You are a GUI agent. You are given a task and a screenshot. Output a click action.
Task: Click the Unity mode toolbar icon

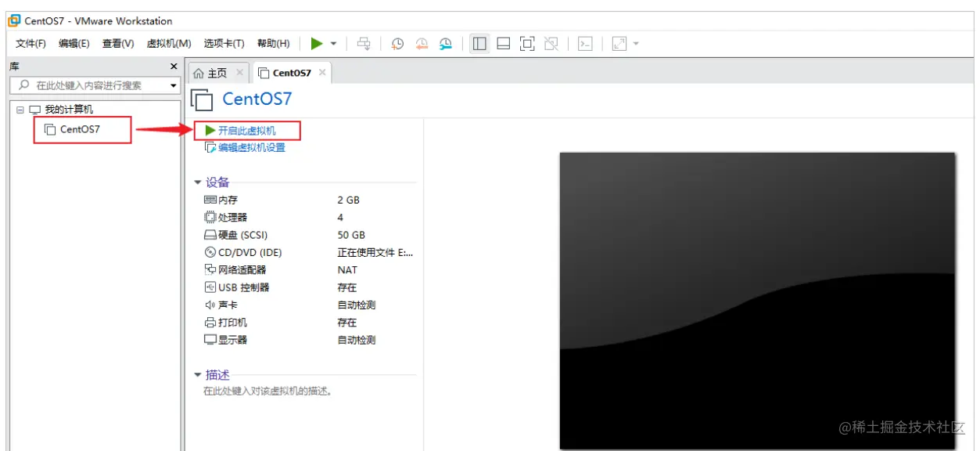click(551, 44)
